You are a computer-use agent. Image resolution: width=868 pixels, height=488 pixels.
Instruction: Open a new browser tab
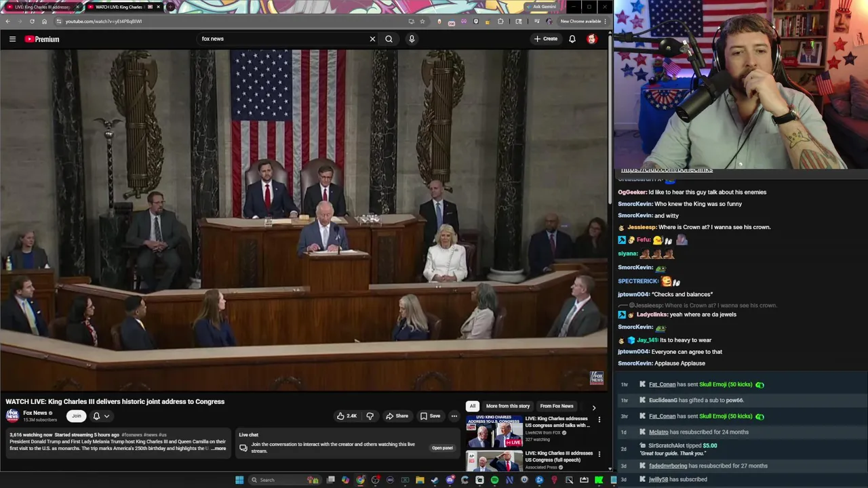click(170, 7)
